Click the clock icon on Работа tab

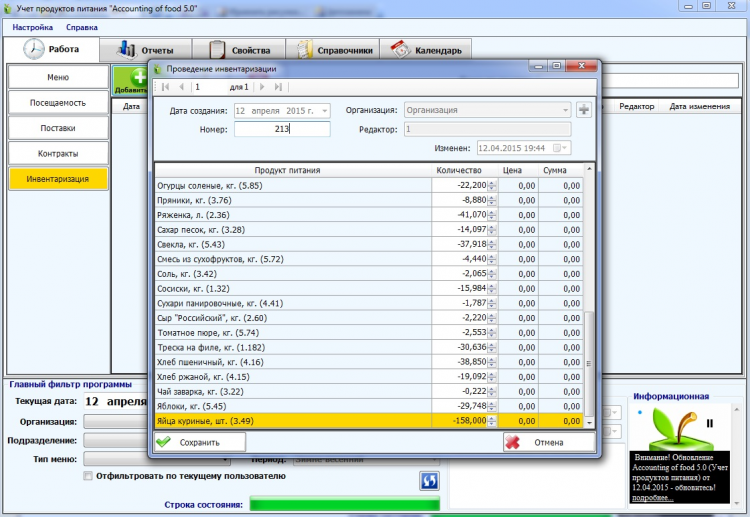coord(34,49)
